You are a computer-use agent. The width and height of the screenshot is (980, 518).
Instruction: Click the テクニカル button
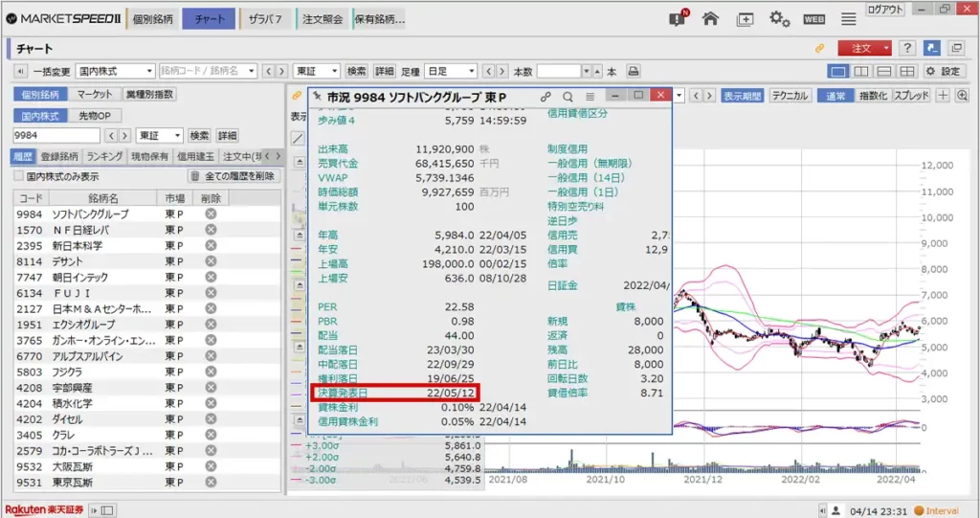pyautogui.click(x=790, y=95)
